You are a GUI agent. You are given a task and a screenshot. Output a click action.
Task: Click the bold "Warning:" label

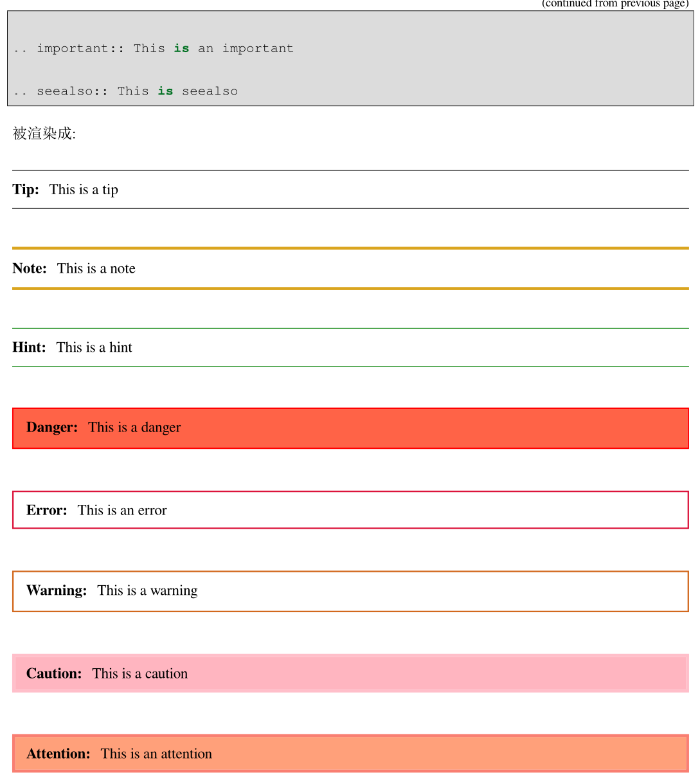click(x=57, y=591)
